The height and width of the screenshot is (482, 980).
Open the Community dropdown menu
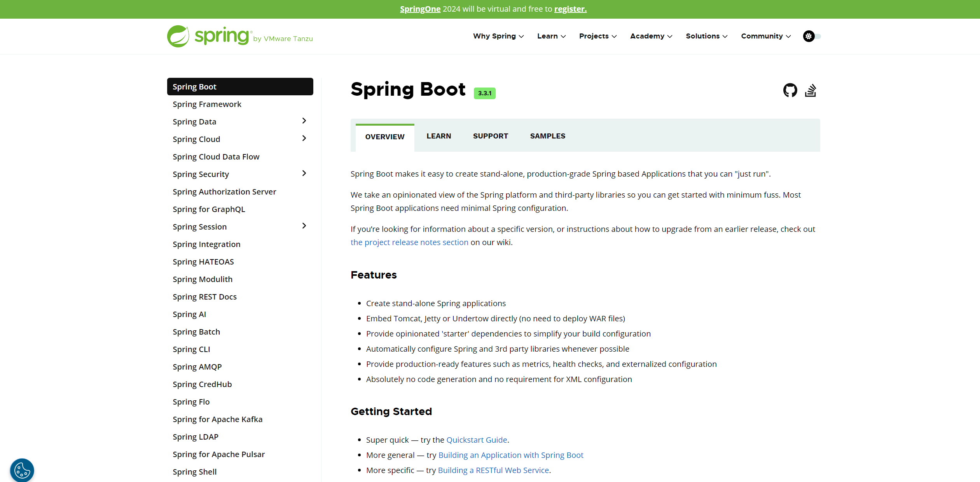pyautogui.click(x=765, y=36)
